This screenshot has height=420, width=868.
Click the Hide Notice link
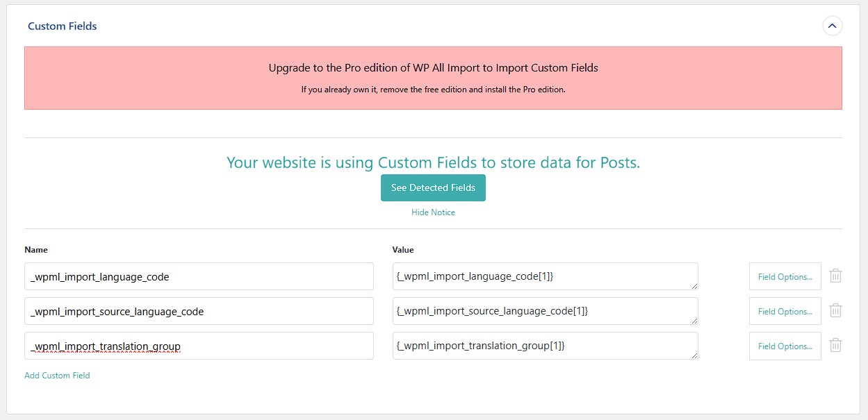(x=433, y=212)
